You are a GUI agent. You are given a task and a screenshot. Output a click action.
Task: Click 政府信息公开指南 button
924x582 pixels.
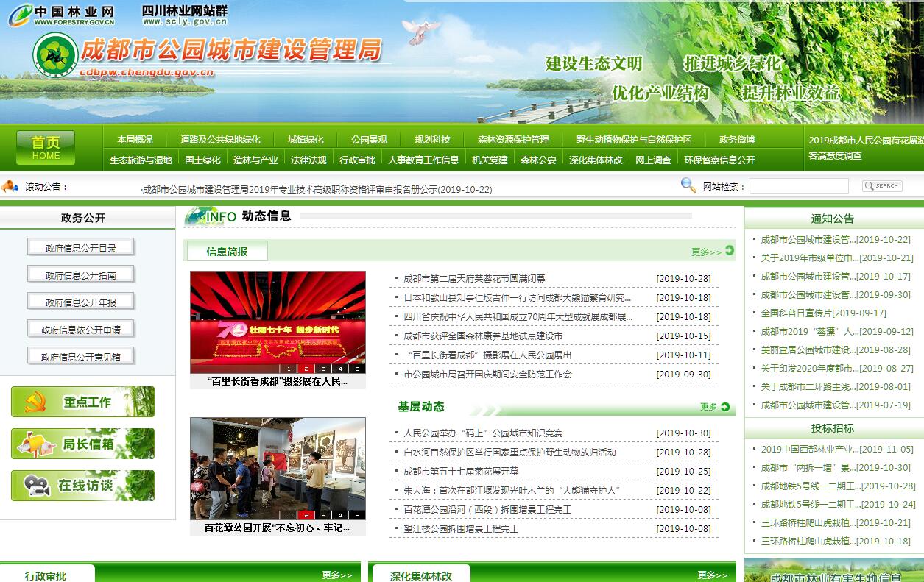(x=81, y=275)
